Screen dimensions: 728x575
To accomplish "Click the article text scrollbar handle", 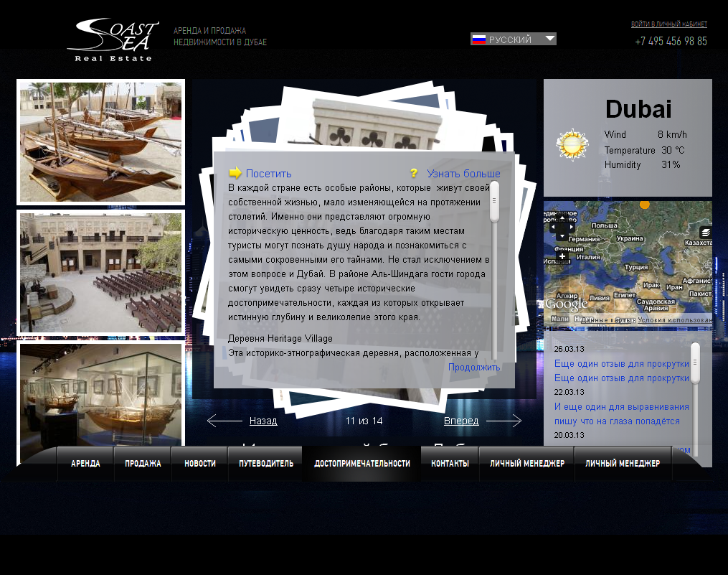I will [494, 201].
